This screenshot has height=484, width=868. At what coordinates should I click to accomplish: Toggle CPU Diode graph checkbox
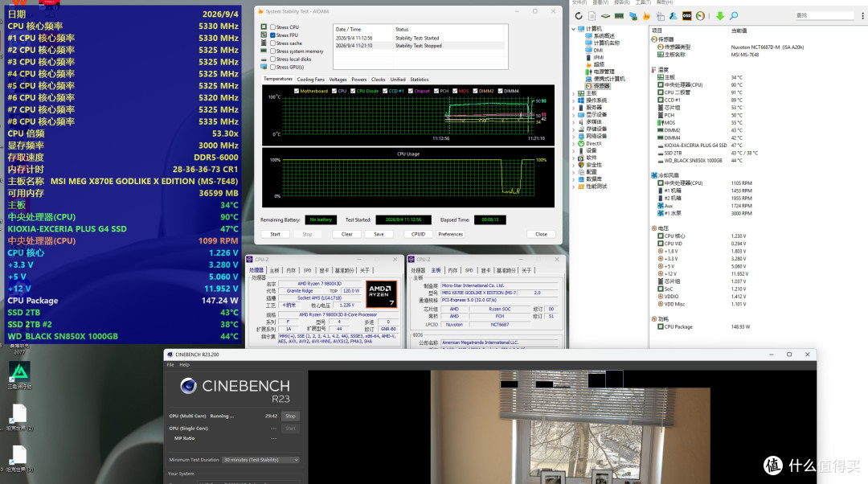coord(353,91)
